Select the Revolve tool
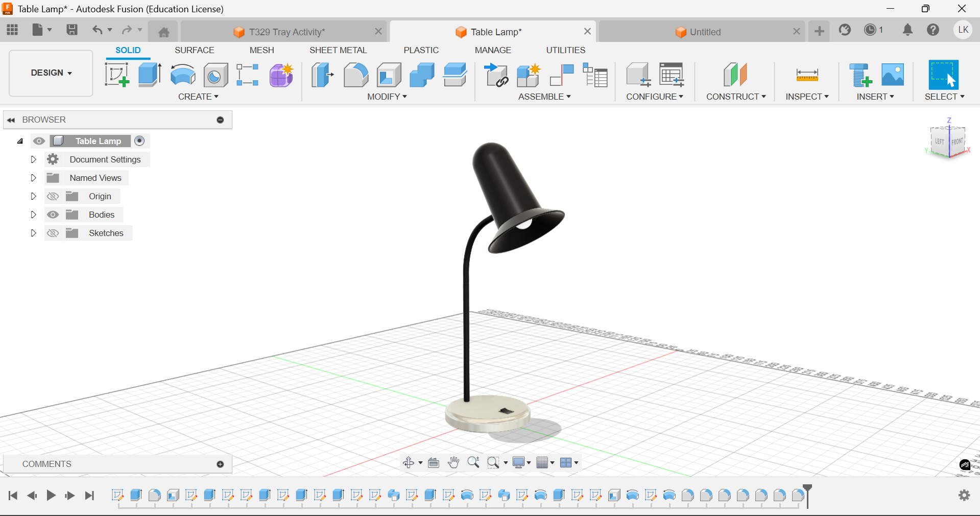This screenshot has width=980, height=516. point(182,75)
